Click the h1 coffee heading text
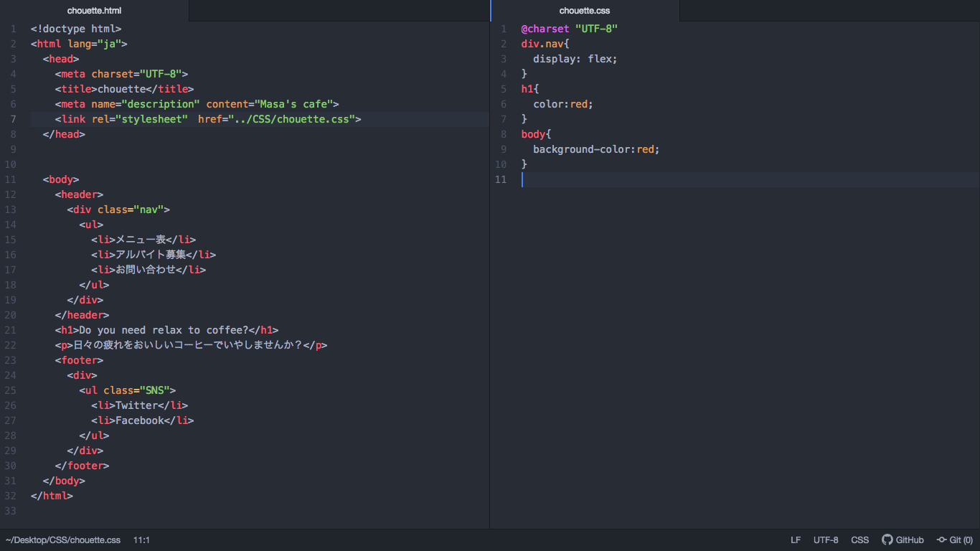The image size is (980, 551). coord(165,329)
